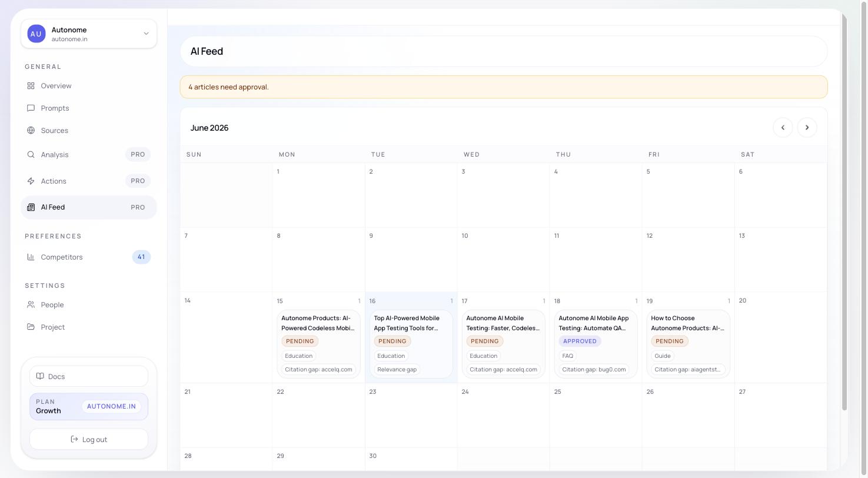Viewport: 868px width, 478px height.
Task: Open the Top AI-Powered Mobile App Testing article
Action: 411,344
